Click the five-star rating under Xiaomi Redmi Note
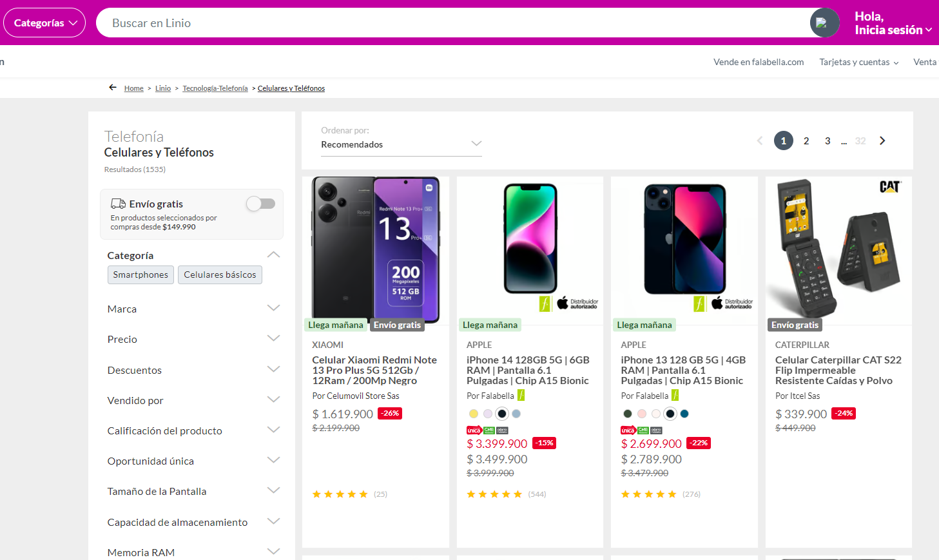 pyautogui.click(x=340, y=494)
